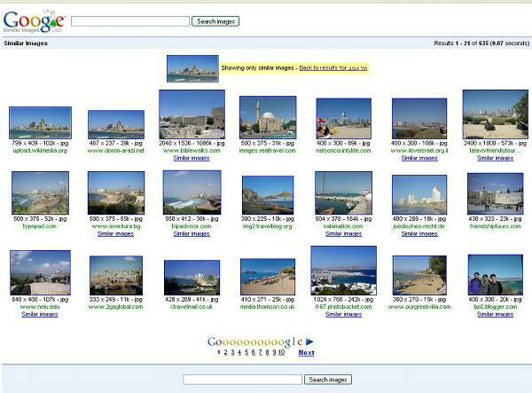
Task: Go to results page 10
Action: [281, 352]
